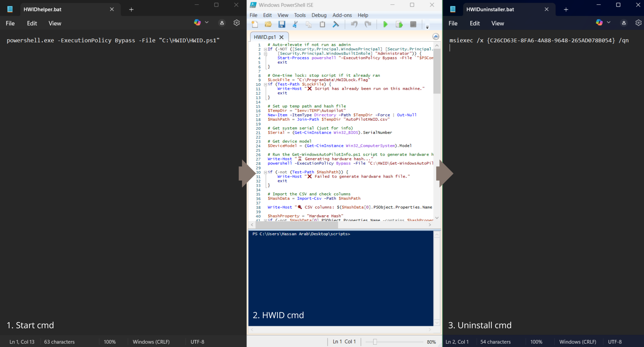Click the Cut scissors icon
644x347 pixels.
[x=295, y=24]
